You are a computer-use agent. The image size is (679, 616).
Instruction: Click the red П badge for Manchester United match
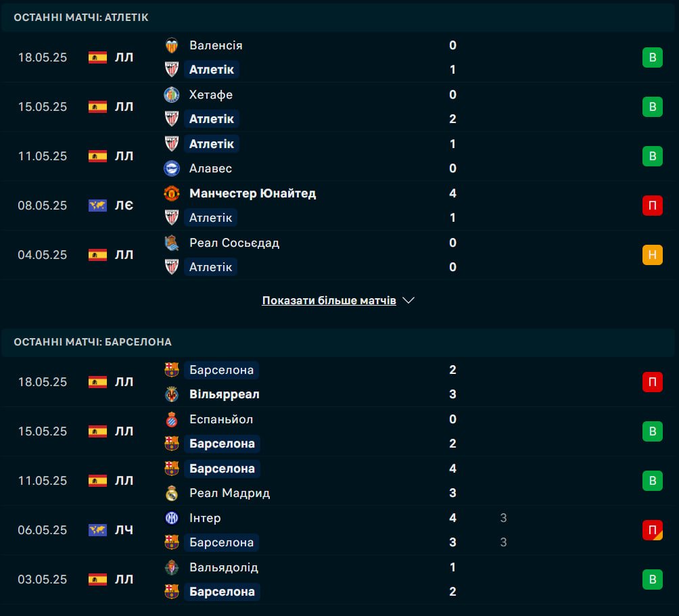[653, 205]
